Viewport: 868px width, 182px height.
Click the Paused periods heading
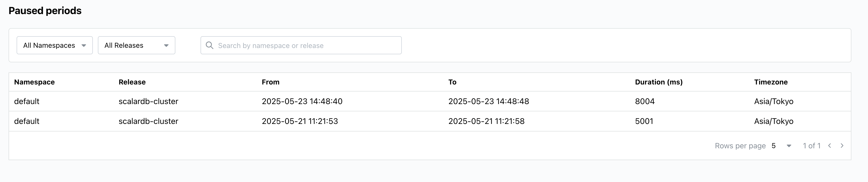45,11
